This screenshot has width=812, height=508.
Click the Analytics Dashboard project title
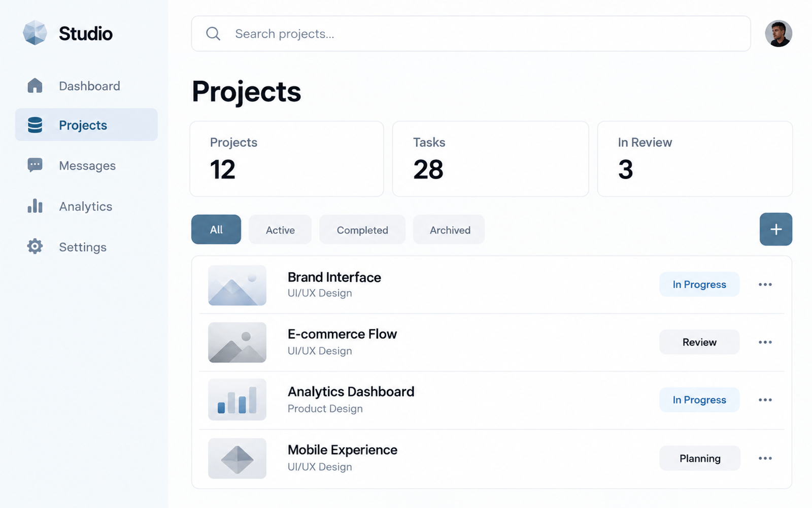351,392
